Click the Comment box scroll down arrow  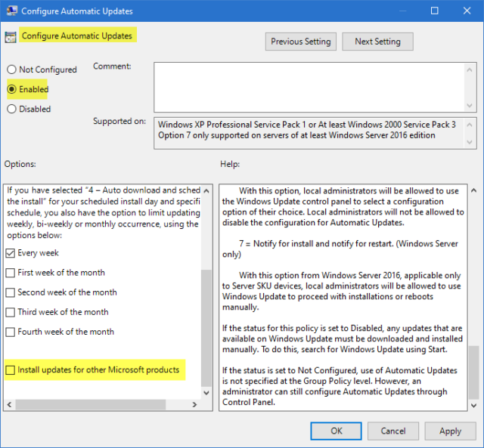[470, 106]
